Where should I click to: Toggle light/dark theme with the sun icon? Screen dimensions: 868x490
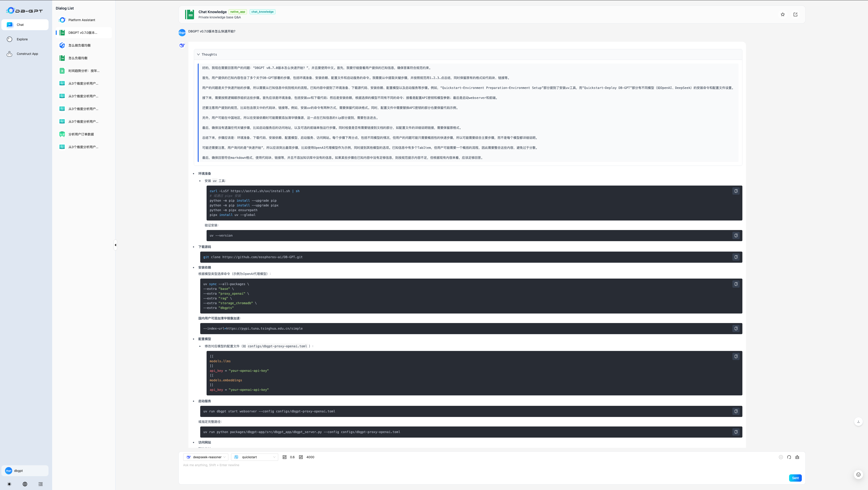pyautogui.click(x=9, y=484)
